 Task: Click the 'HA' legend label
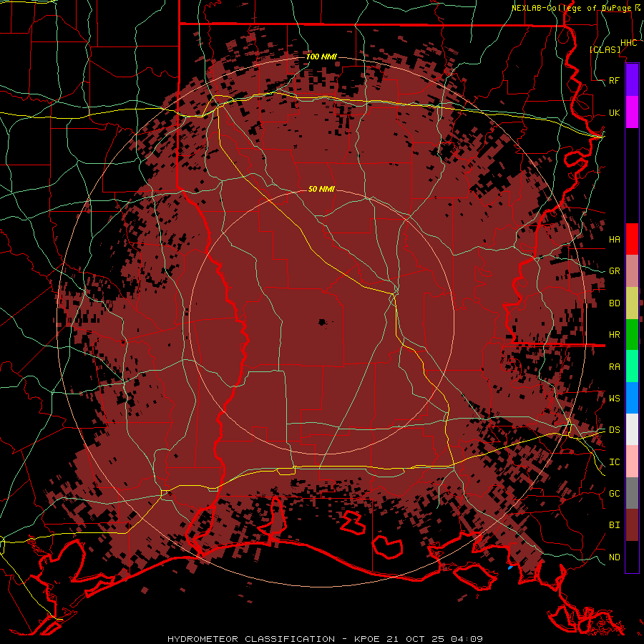[x=614, y=239]
